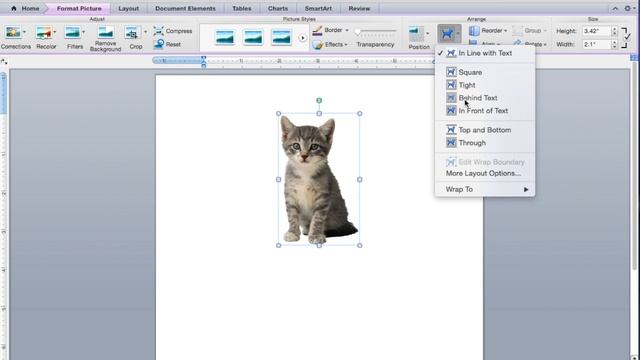
Task: Click the Width input field
Action: coord(596,44)
